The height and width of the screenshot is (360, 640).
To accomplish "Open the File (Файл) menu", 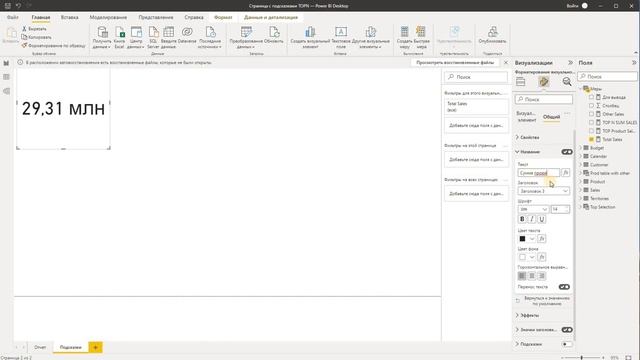I will click(13, 18).
